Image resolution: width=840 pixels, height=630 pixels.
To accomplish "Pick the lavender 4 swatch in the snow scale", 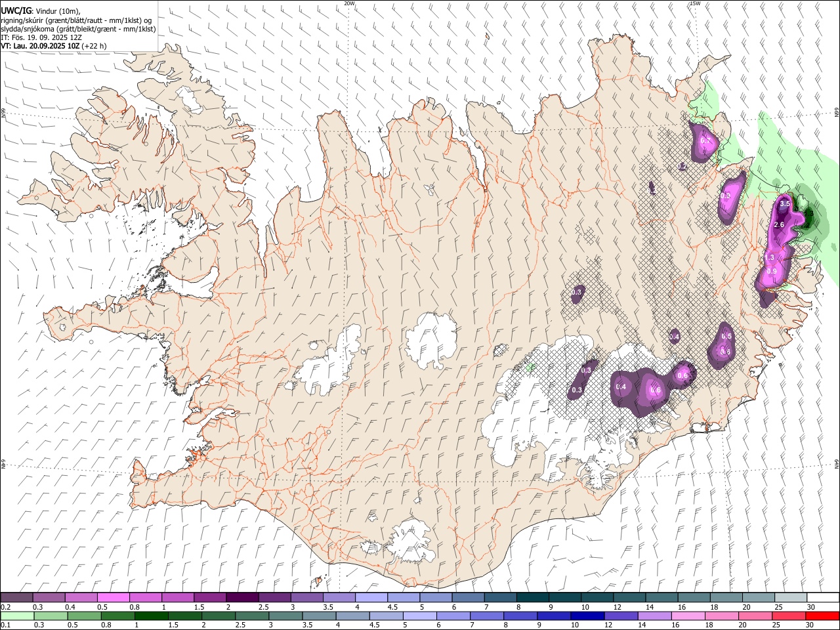I will click(x=371, y=598).
